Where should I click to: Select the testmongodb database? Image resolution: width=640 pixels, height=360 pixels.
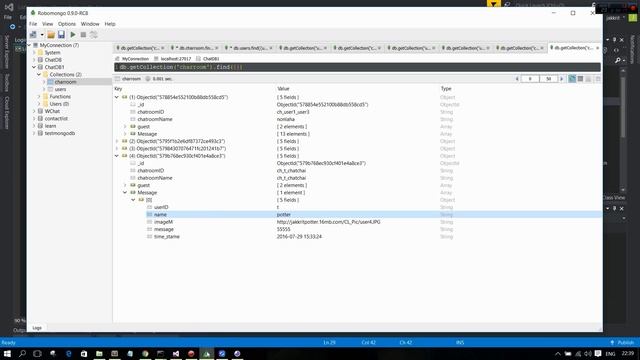click(x=60, y=133)
